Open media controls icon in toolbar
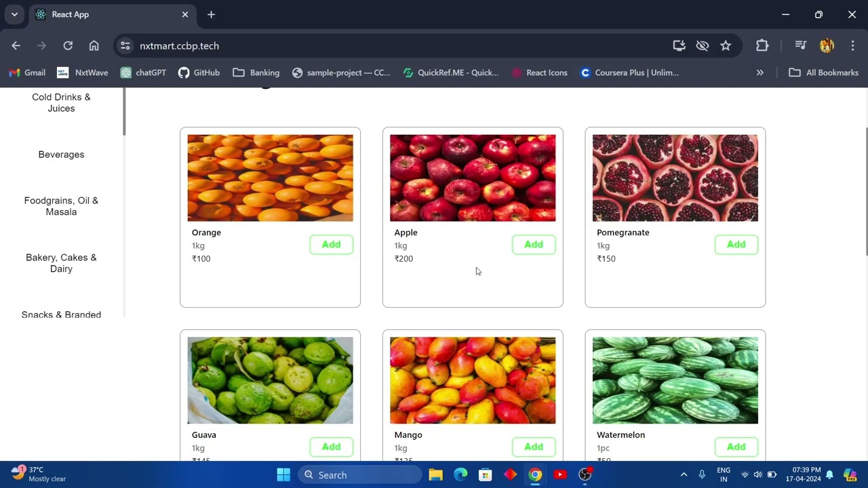This screenshot has width=868, height=488. 800,45
